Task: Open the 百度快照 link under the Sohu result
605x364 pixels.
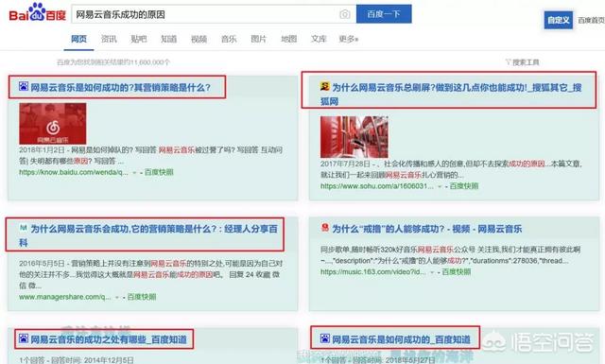Action: [464, 186]
